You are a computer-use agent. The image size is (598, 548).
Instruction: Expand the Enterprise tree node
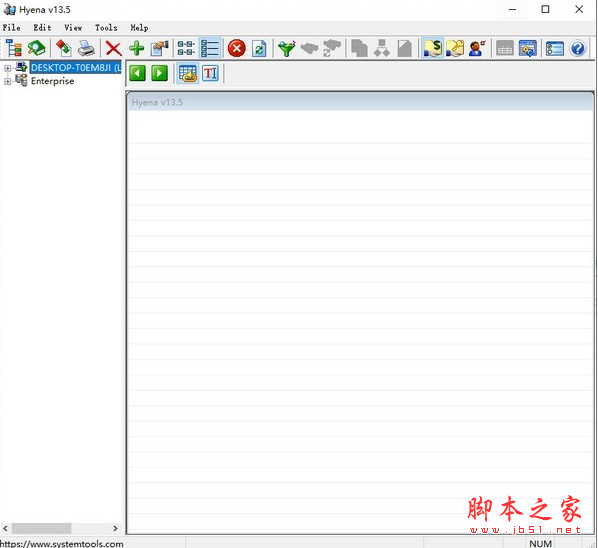[x=7, y=81]
